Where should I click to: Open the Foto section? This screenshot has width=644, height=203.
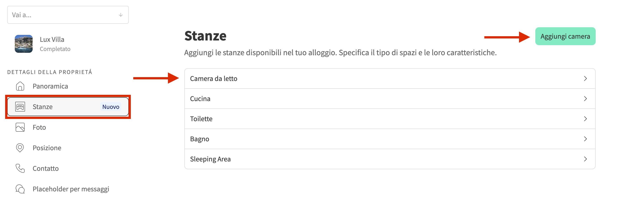tap(39, 127)
